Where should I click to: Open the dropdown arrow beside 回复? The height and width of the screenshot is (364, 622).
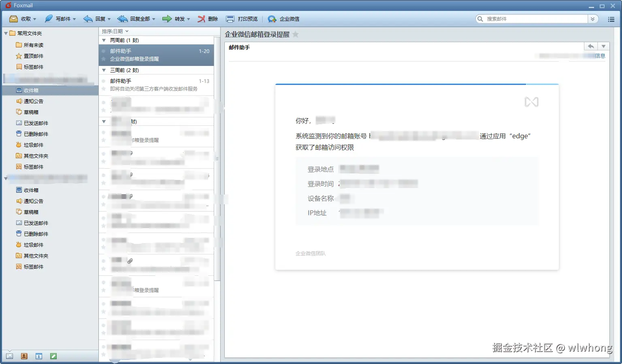coord(109,19)
